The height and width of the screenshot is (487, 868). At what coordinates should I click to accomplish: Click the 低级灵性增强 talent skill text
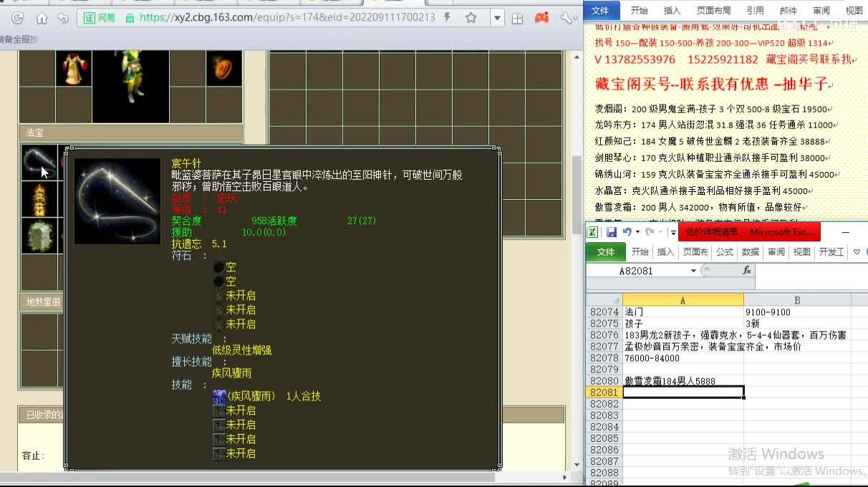[242, 350]
